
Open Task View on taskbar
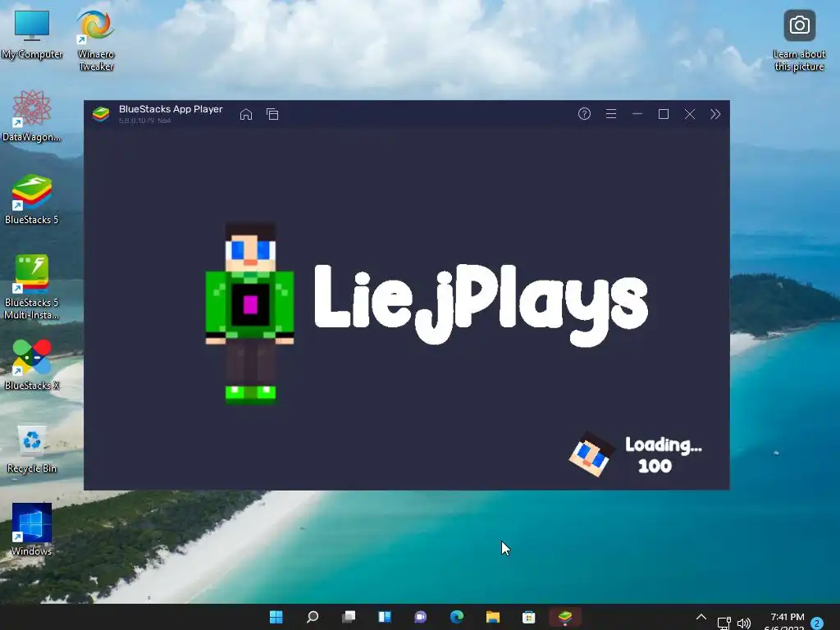tap(349, 617)
